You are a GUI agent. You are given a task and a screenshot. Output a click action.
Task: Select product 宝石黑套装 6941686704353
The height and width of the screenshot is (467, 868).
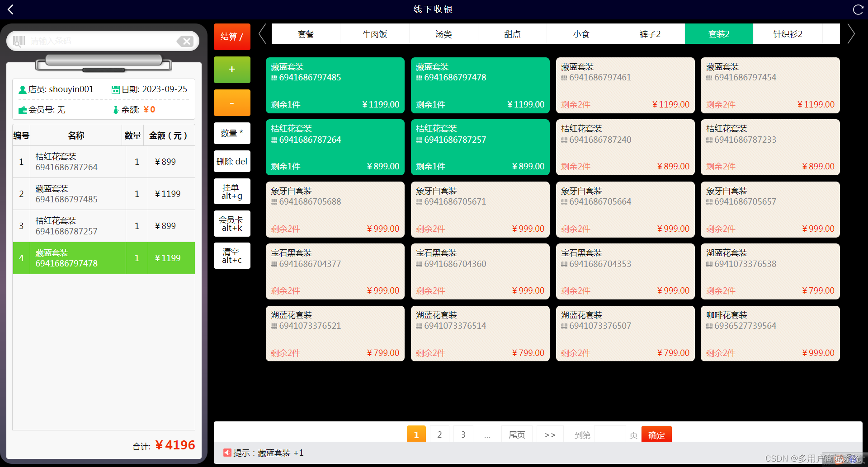pos(625,271)
